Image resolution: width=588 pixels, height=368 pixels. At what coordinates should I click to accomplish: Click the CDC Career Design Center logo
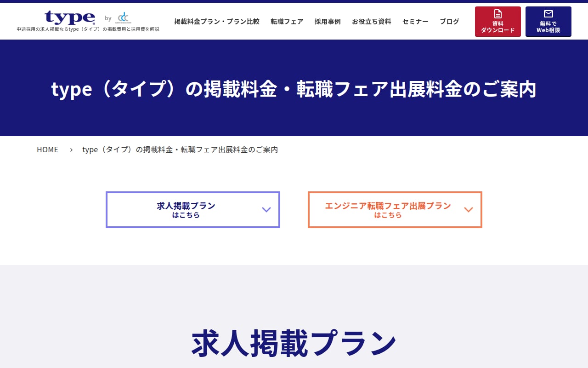[x=124, y=18]
